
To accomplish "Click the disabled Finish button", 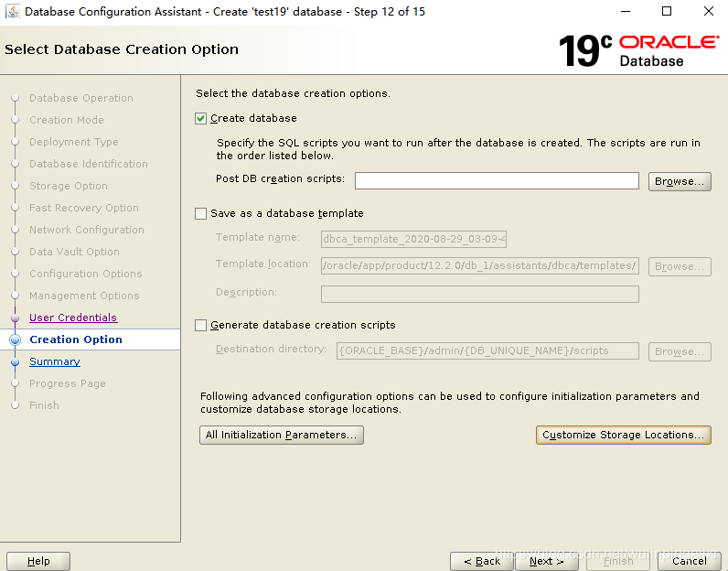I will click(618, 561).
